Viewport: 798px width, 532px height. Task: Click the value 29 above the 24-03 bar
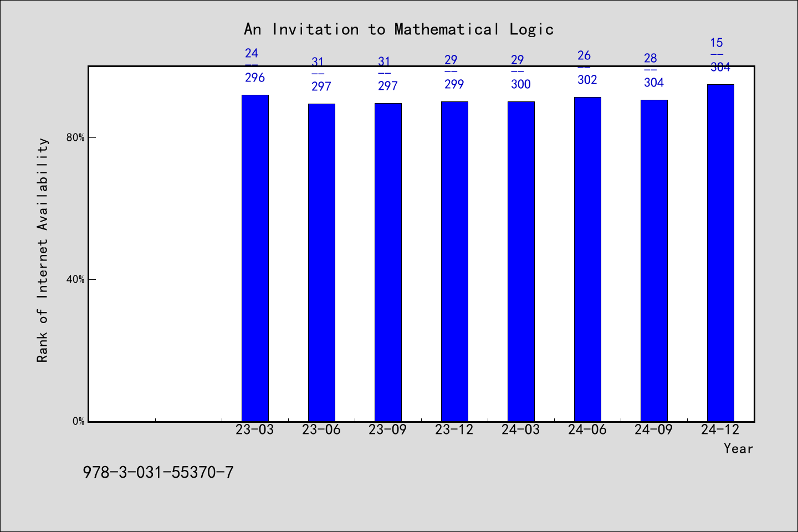518,60
